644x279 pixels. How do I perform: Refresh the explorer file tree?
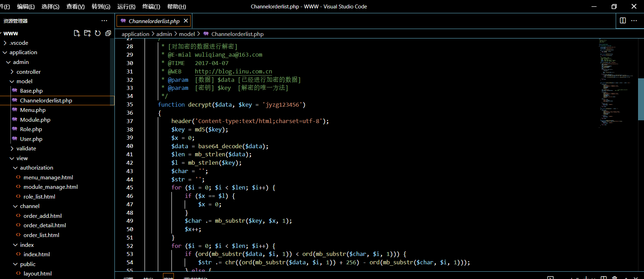[98, 33]
